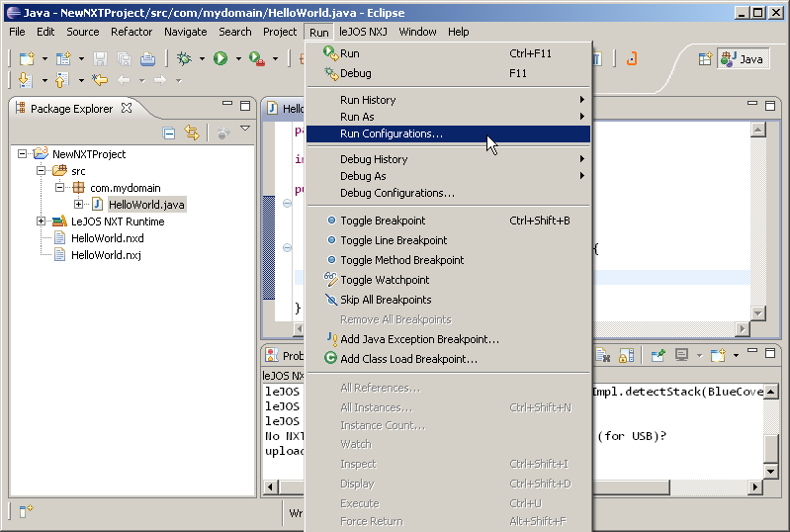This screenshot has width=790, height=532.
Task: Click Scroll Lock console icon
Action: (626, 355)
